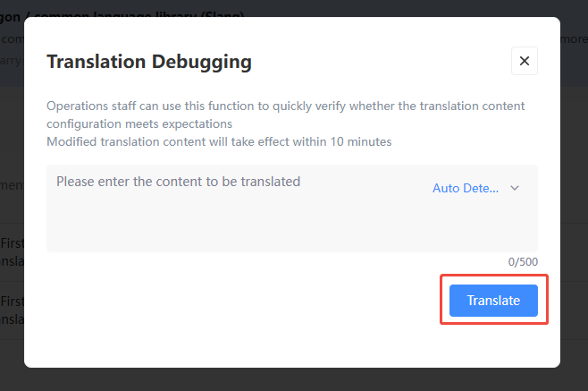
Task: Click the text about 10 minutes effect
Action: coord(219,142)
